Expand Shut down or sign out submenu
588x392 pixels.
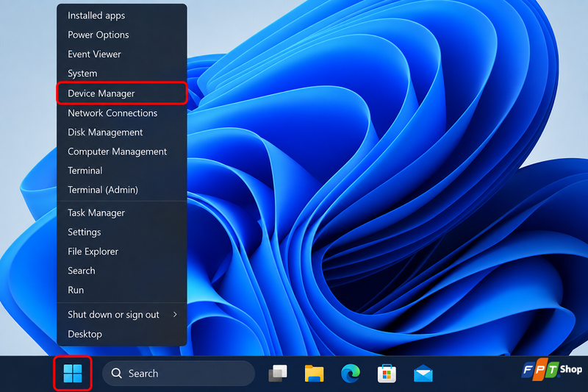coord(122,314)
